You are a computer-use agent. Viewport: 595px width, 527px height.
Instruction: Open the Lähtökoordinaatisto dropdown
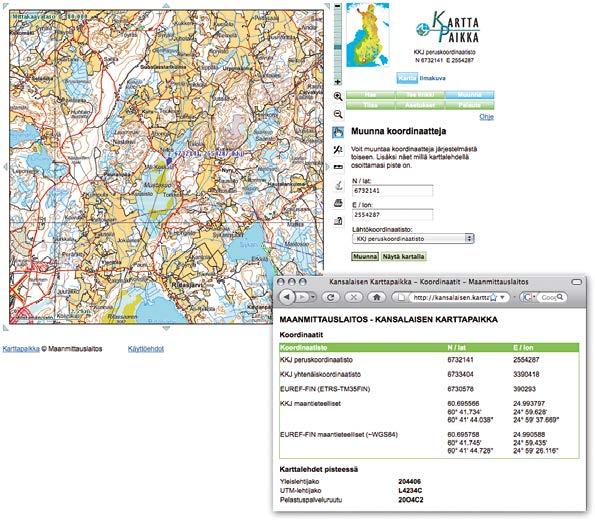[412, 239]
